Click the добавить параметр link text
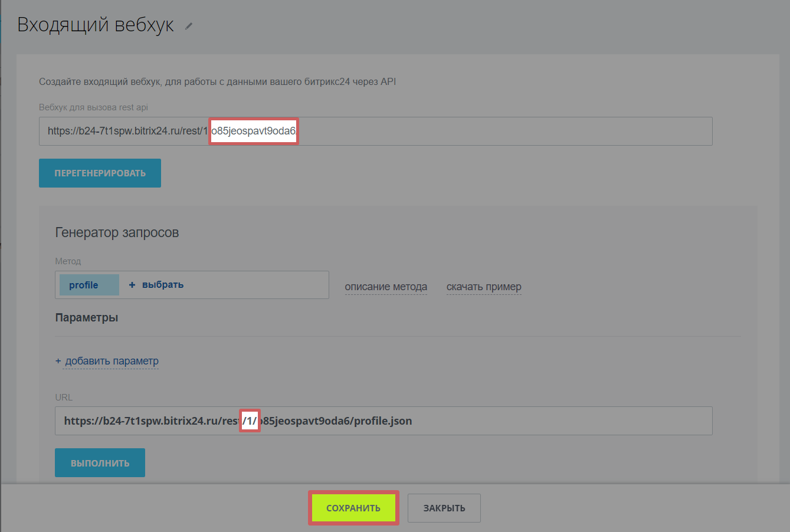The image size is (790, 532). tap(112, 361)
